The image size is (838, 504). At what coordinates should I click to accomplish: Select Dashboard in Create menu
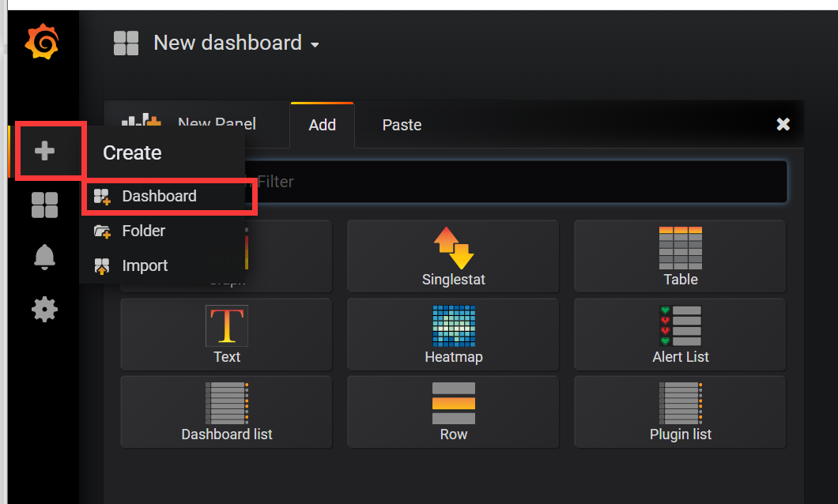pos(164,196)
